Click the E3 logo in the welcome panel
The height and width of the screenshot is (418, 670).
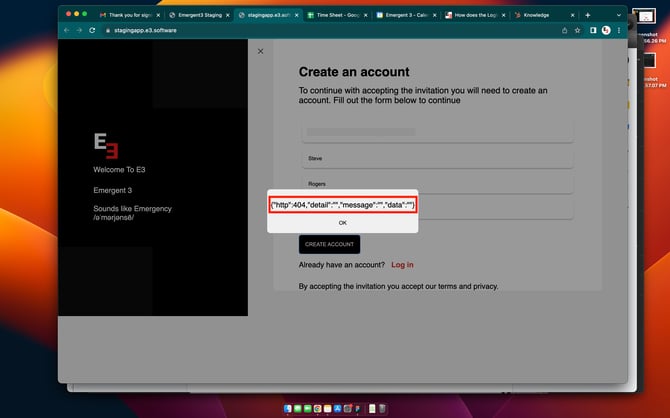(106, 147)
